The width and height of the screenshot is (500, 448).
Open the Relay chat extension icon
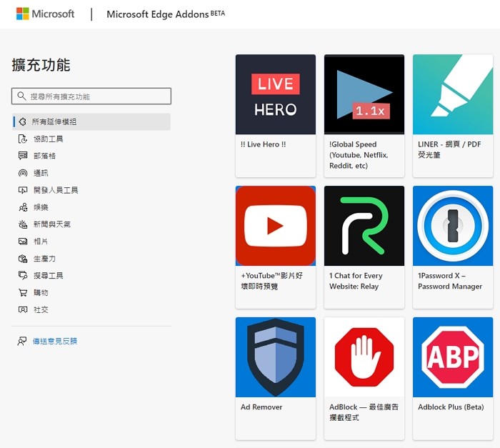364,226
